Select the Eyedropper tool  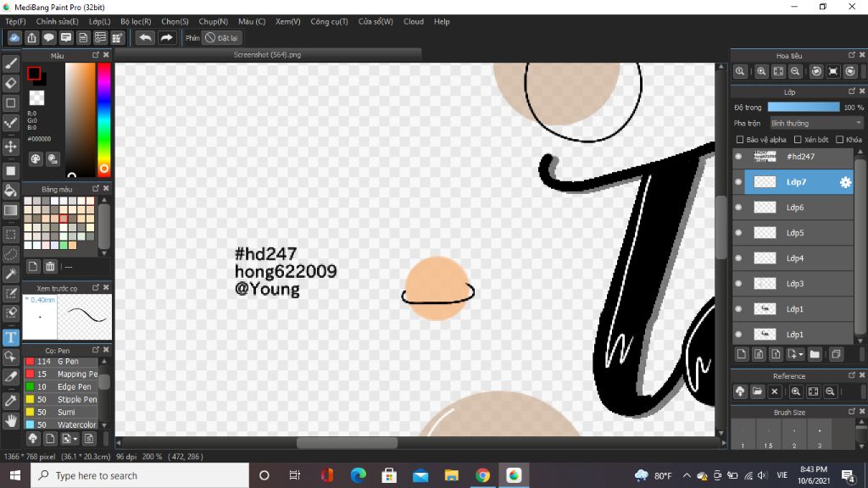(x=10, y=401)
